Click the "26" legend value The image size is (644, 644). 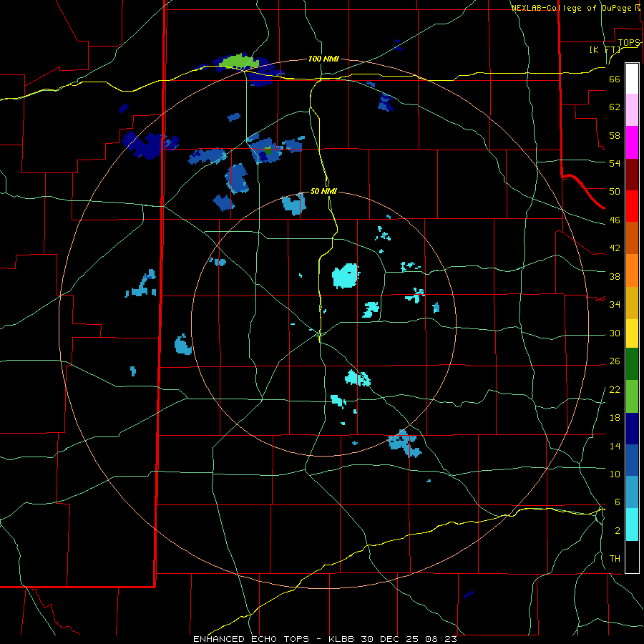pos(615,361)
